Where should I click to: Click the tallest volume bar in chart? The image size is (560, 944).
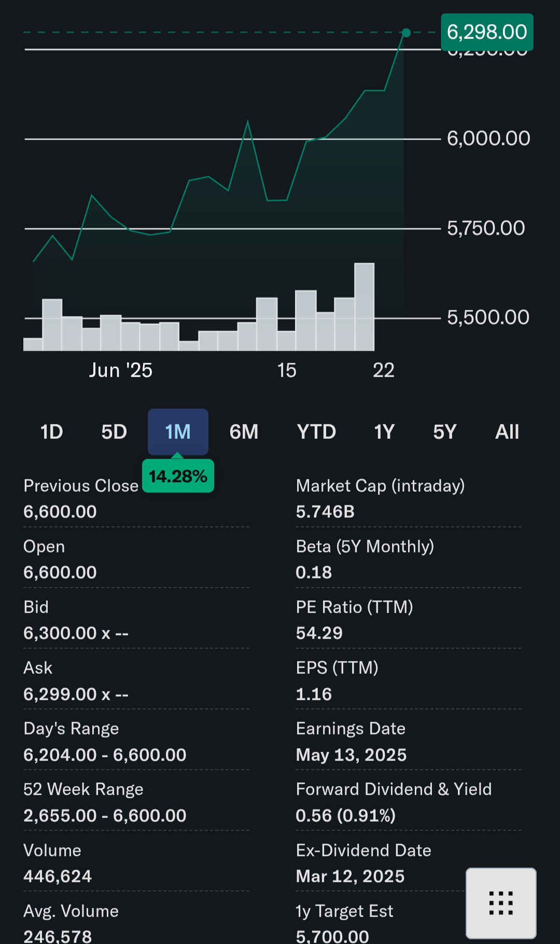coord(365,307)
